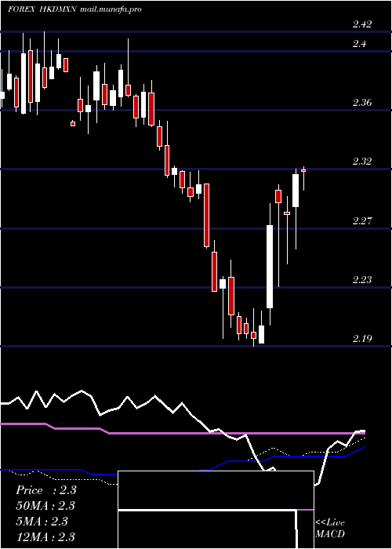Click the 2.19 price axis label

[x=362, y=339]
